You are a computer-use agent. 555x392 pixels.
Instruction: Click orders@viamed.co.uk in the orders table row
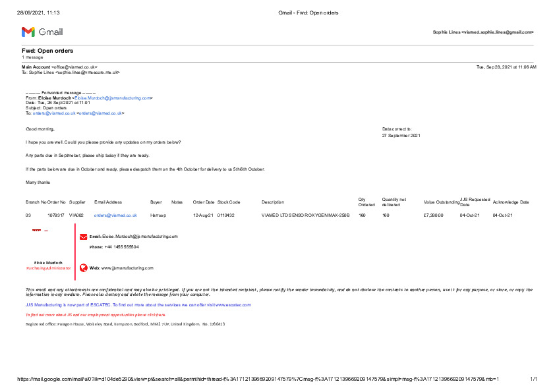click(x=115, y=215)
